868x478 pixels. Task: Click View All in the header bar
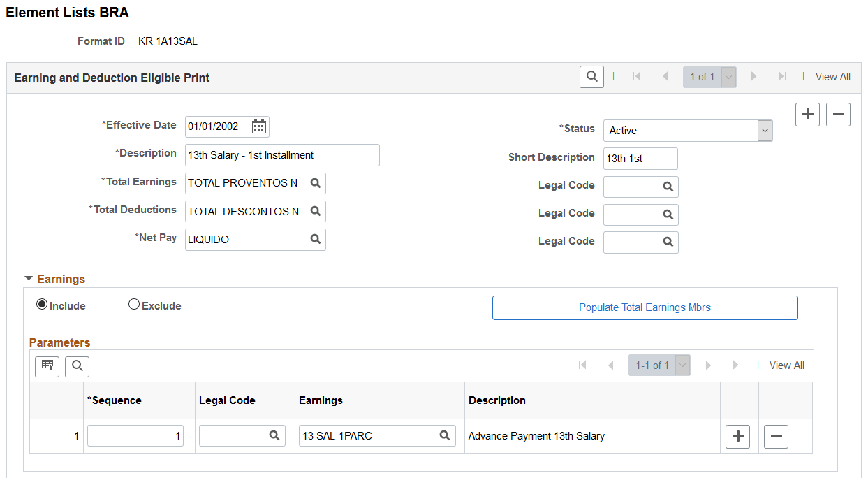pos(833,76)
